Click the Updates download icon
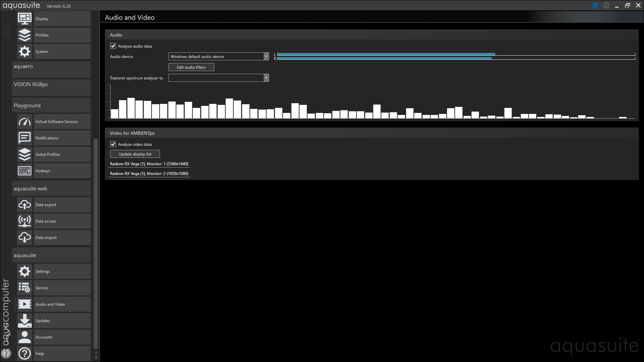 (x=24, y=320)
